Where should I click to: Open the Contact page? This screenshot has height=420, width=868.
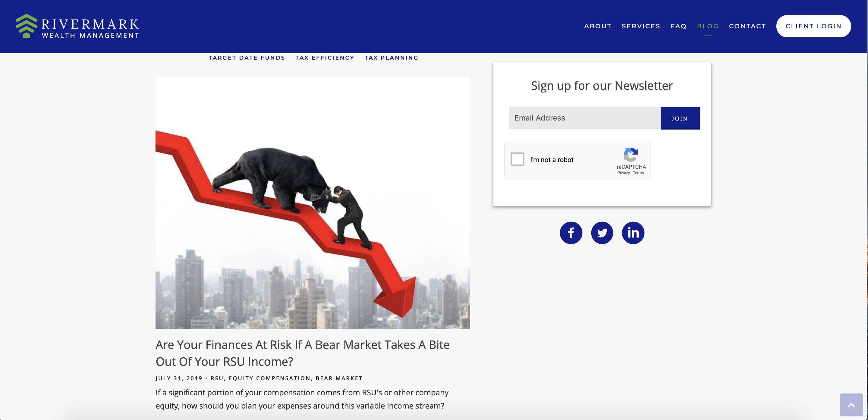(x=747, y=26)
